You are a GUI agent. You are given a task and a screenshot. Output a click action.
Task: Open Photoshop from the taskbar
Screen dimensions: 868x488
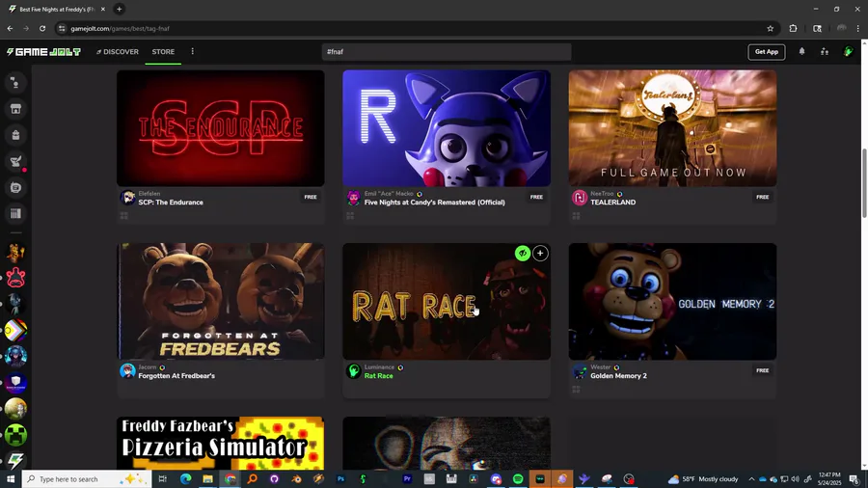click(340, 479)
